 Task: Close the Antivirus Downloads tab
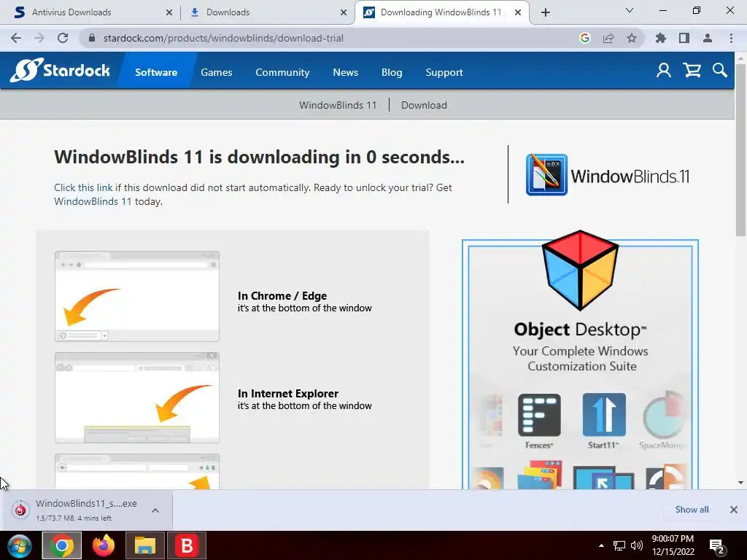coord(169,12)
